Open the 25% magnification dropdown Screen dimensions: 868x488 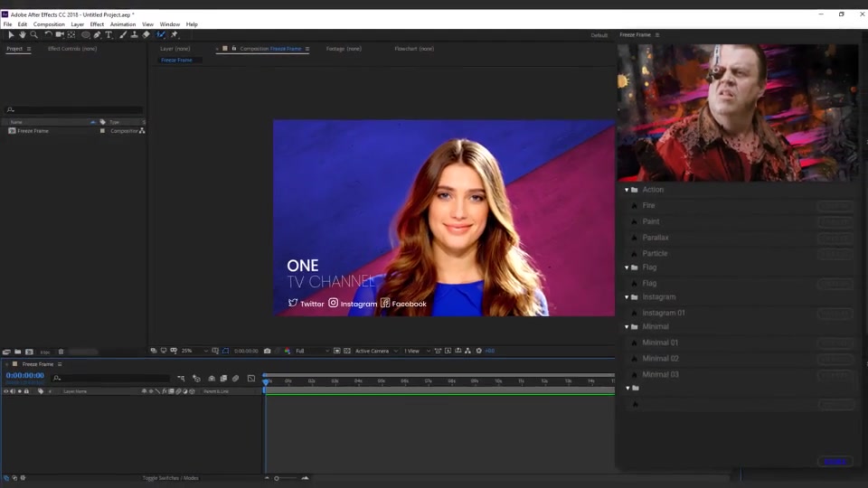[194, 351]
